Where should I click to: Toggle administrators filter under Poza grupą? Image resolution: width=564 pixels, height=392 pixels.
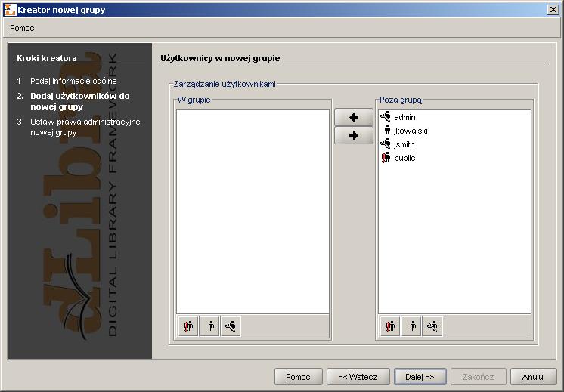[432, 326]
